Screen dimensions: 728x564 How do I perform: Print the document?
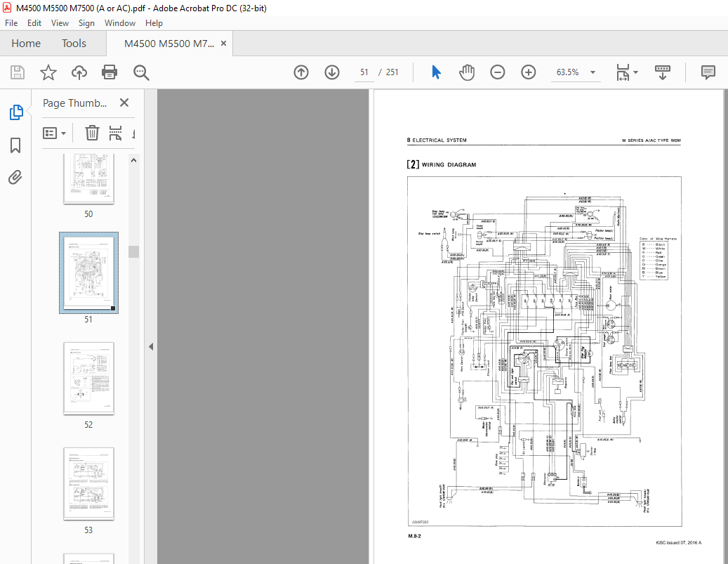click(110, 72)
